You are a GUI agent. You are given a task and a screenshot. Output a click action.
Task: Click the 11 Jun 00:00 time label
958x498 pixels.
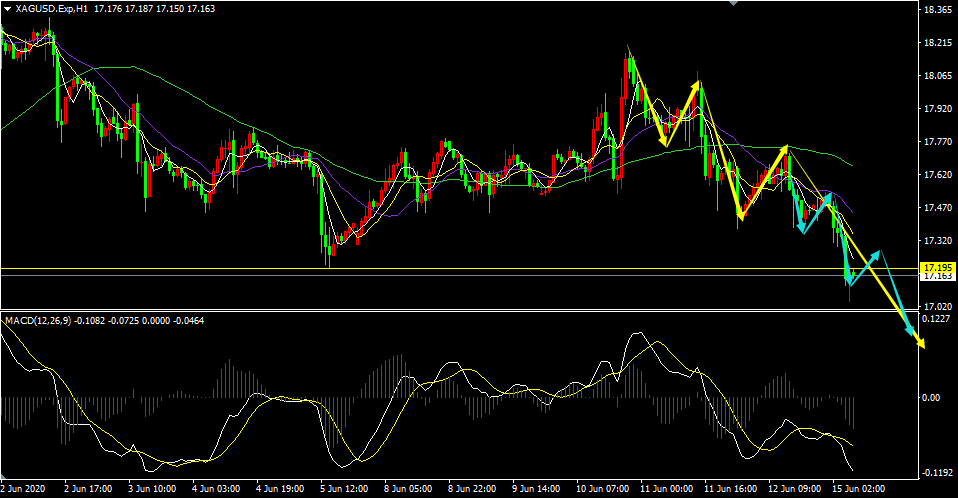667,489
